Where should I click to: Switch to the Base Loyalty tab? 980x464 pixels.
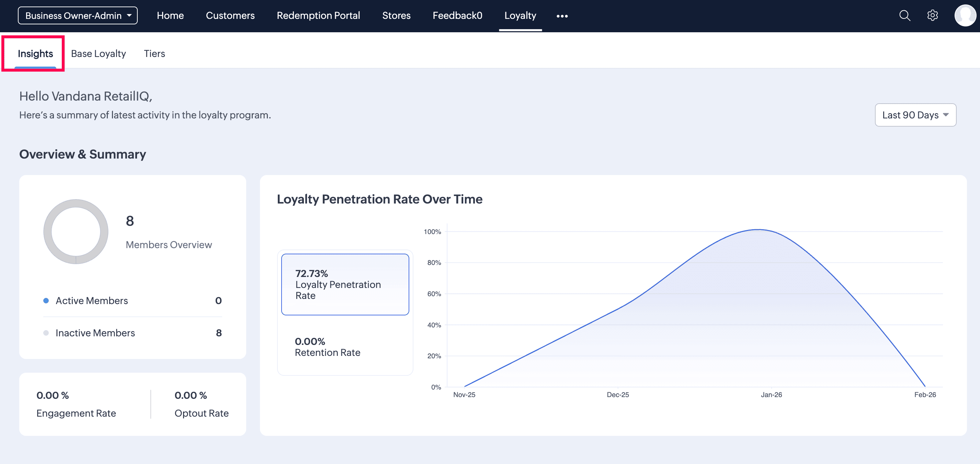pos(98,54)
